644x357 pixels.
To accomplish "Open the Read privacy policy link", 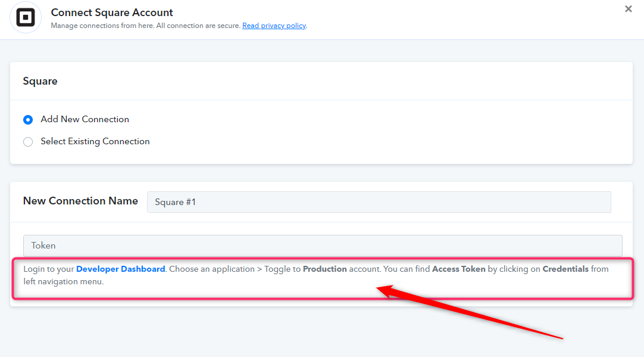I will (274, 26).
